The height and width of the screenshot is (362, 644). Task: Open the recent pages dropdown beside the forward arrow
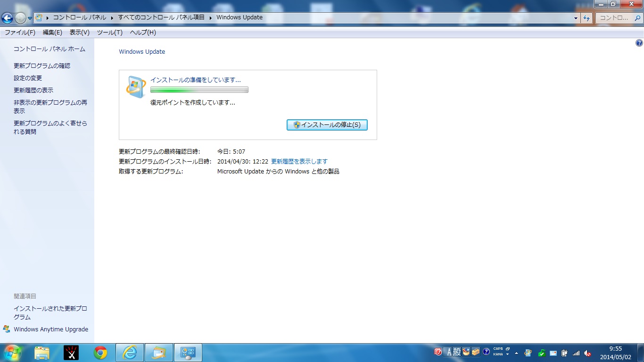point(30,18)
